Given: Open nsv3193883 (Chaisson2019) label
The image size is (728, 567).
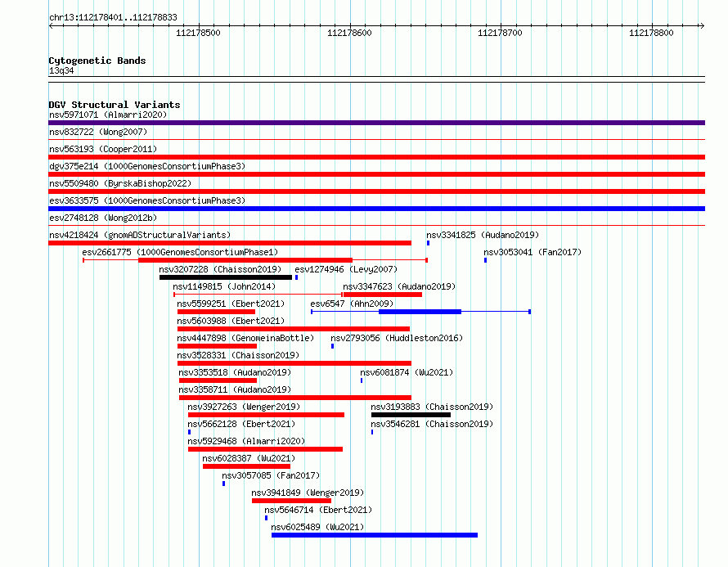Looking at the screenshot, I should point(432,407).
